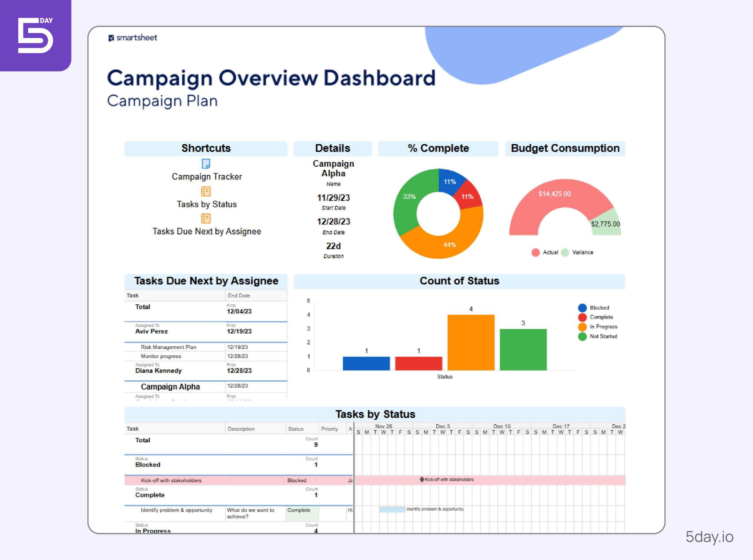Click the Description column header
Screen dimensions: 753x560
point(255,429)
